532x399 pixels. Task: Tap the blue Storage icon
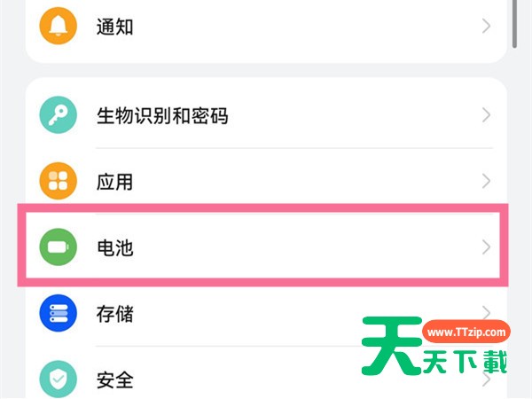[59, 313]
